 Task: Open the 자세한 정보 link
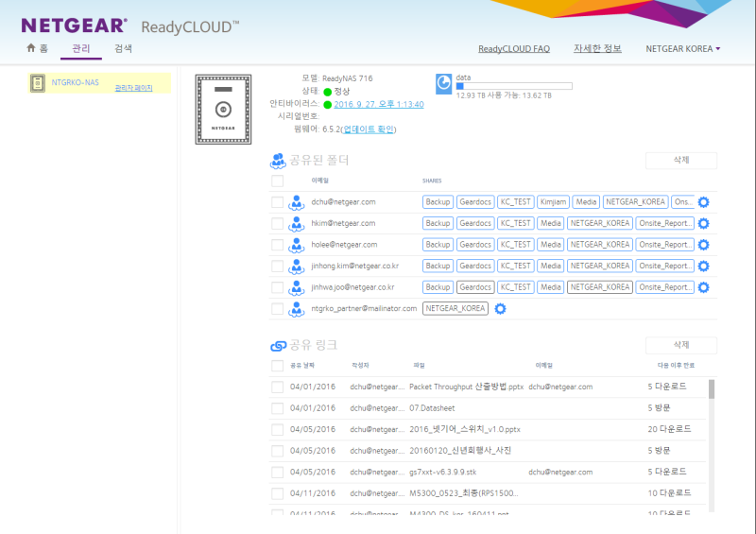tap(597, 49)
